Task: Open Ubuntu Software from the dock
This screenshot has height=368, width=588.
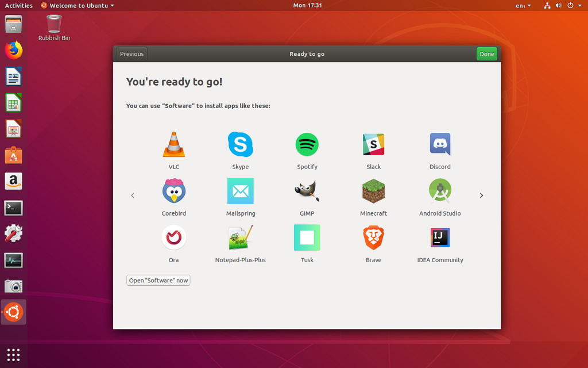Action: coord(14,155)
